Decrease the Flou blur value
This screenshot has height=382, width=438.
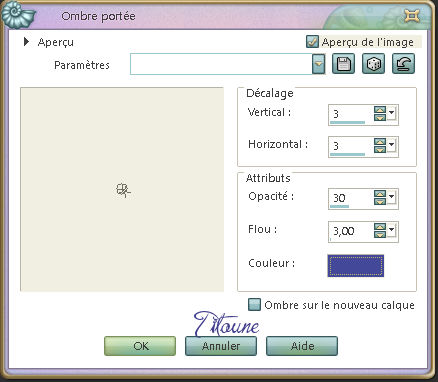pos(380,234)
